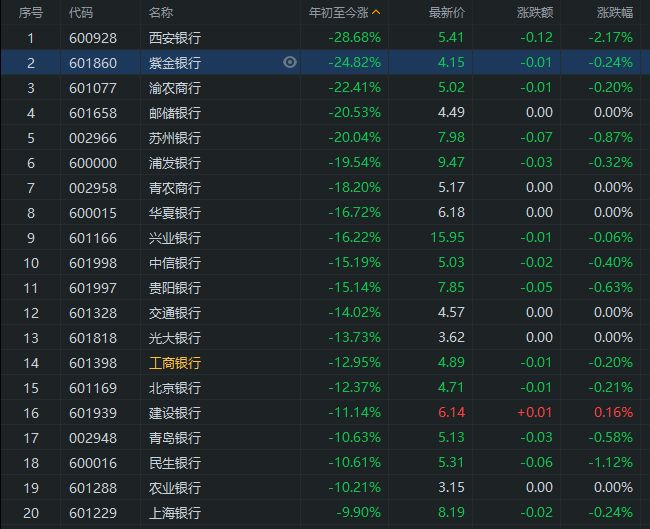Click stock code 002966

[93, 138]
